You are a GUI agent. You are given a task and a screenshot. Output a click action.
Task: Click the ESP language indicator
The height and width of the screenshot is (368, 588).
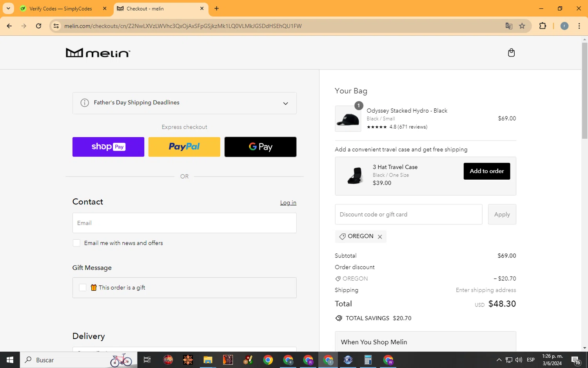[531, 360]
